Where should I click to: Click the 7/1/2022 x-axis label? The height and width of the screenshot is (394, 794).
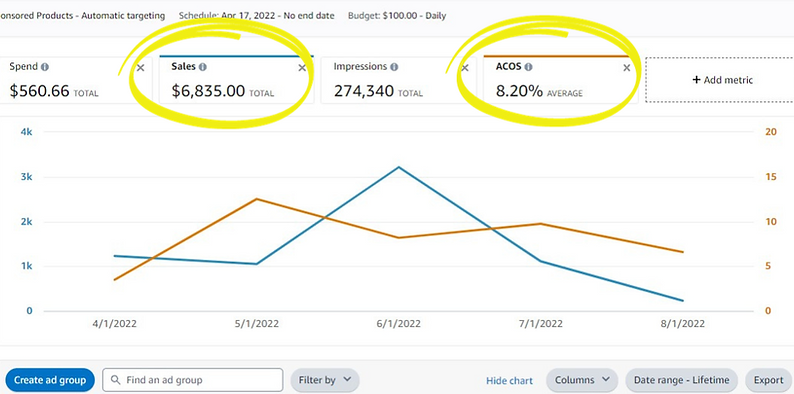coord(541,324)
